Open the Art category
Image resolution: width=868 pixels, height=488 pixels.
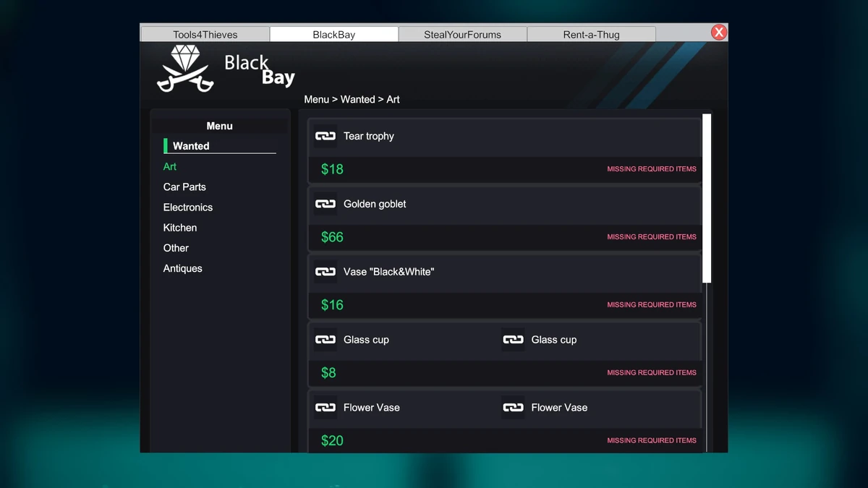click(170, 166)
